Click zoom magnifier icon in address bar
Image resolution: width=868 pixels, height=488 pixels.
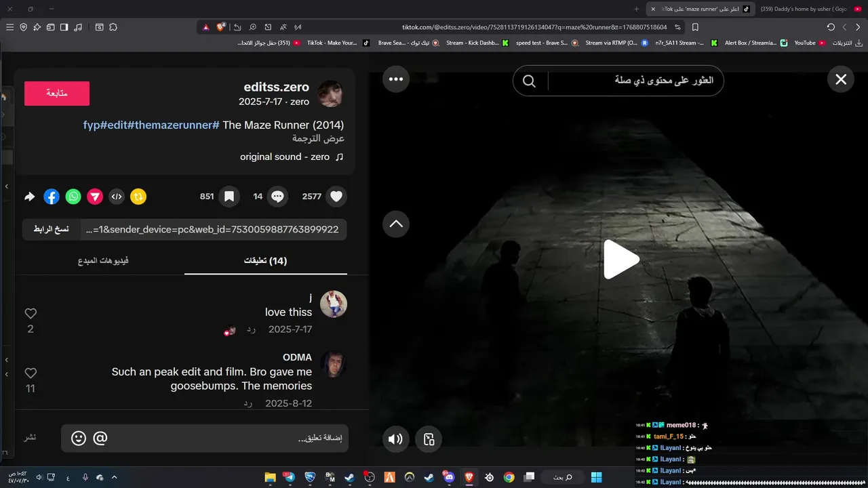click(x=252, y=27)
